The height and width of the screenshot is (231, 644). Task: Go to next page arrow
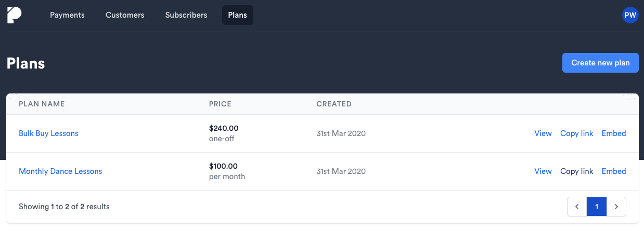616,207
